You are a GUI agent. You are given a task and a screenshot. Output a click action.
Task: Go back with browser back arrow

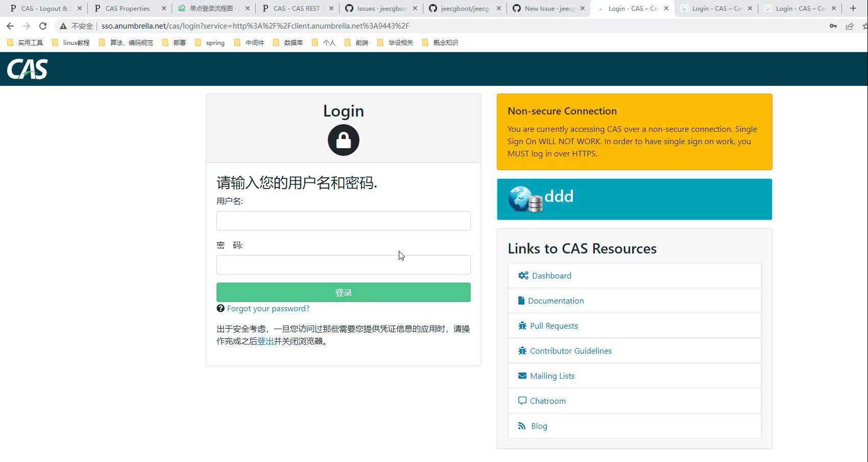[x=10, y=26]
